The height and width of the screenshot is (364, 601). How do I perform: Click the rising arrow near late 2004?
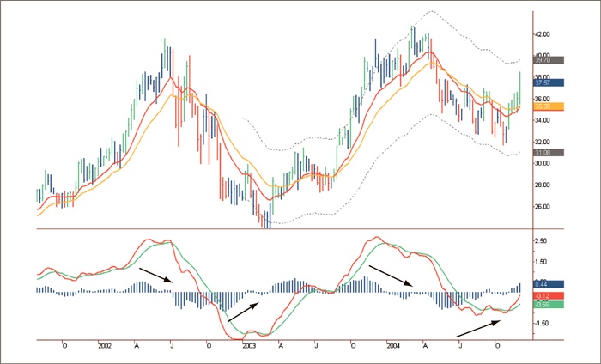(478, 328)
